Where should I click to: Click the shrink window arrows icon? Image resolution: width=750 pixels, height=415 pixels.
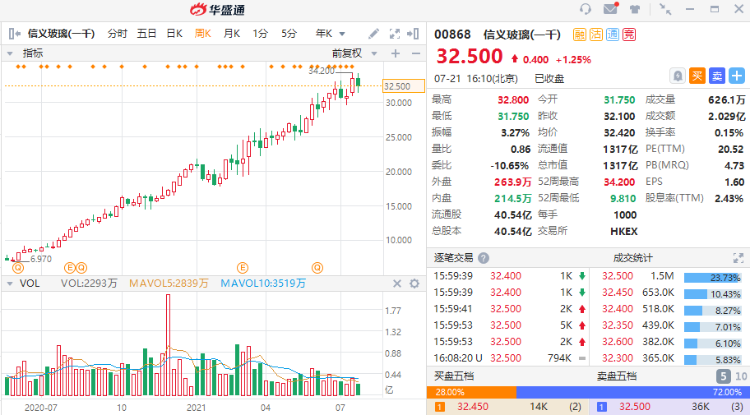pyautogui.click(x=665, y=9)
